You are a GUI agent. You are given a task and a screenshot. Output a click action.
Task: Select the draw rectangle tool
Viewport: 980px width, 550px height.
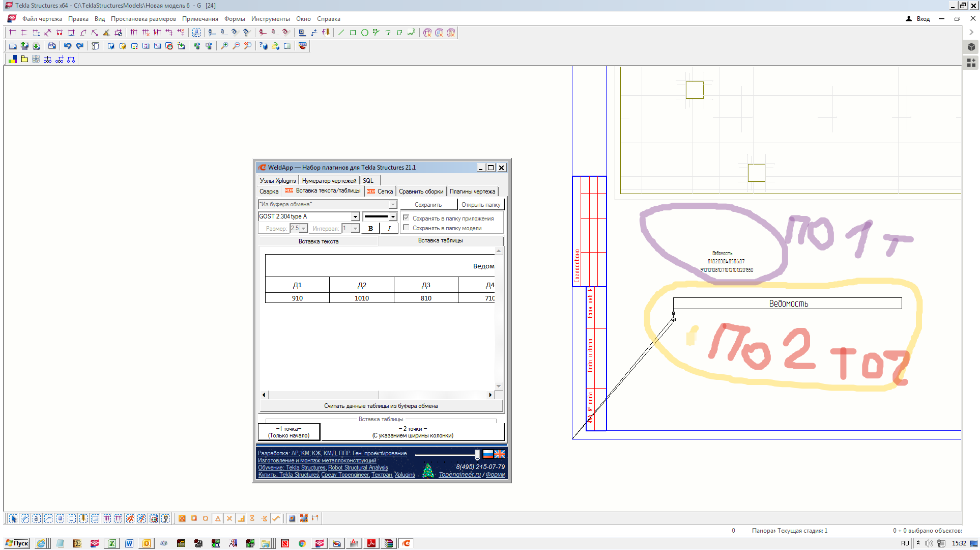[353, 33]
